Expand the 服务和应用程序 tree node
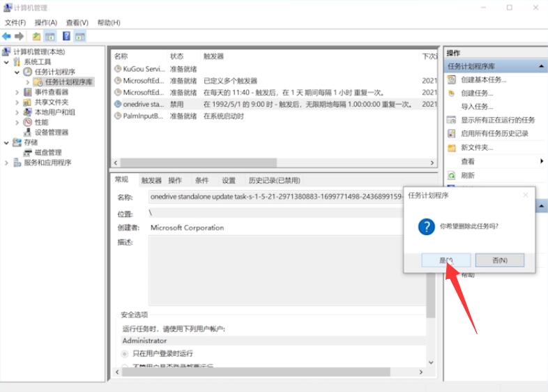 (x=6, y=163)
